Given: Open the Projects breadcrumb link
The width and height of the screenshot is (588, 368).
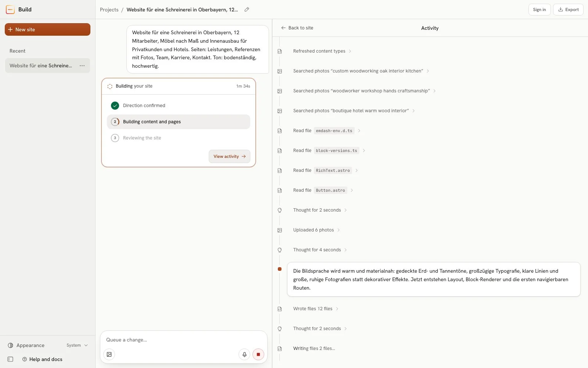Looking at the screenshot, I should (109, 10).
